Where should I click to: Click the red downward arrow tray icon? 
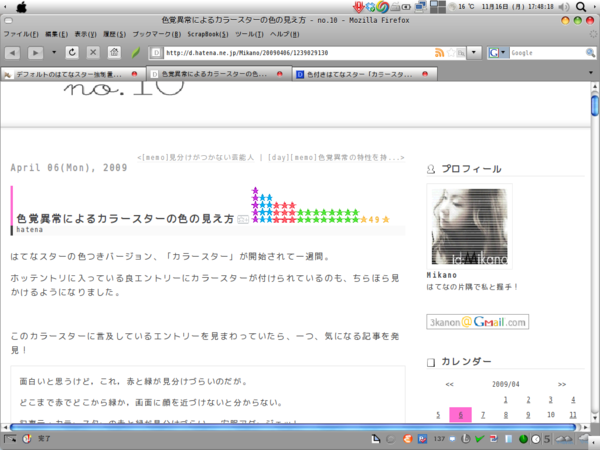[x=358, y=7]
